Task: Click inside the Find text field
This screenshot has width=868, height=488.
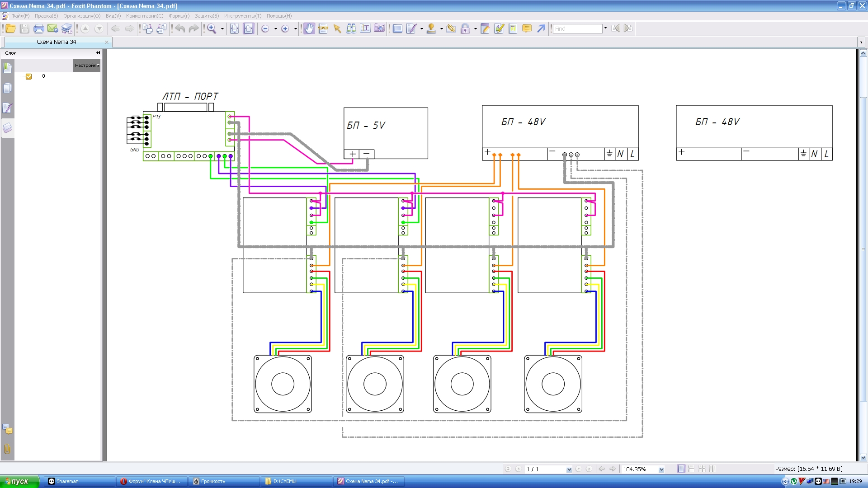Action: point(577,28)
